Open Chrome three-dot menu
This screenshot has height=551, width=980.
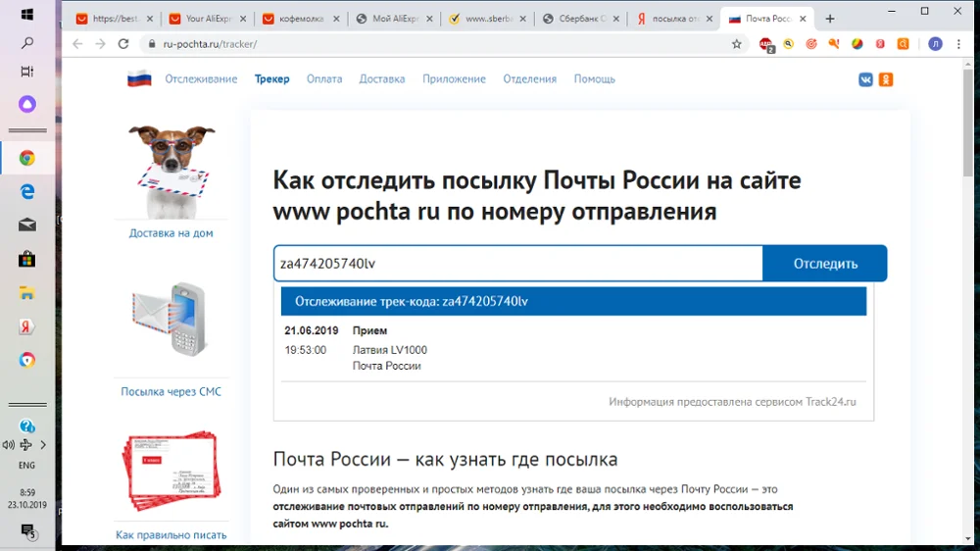click(958, 44)
